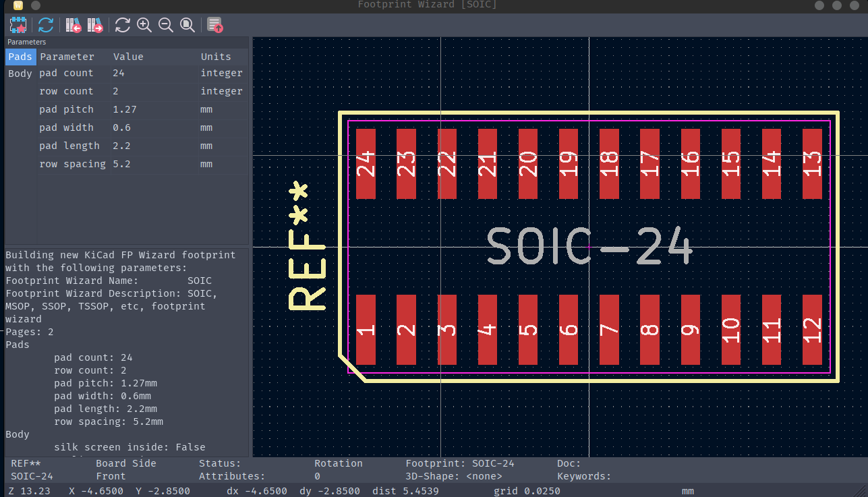Click pad 18 on the footprint canvas

point(609,164)
